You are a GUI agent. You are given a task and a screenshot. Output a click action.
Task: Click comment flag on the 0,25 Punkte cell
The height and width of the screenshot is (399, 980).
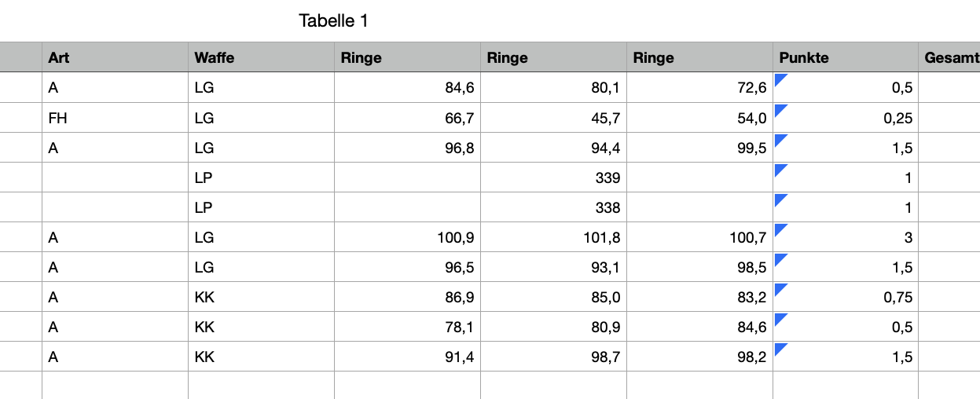(780, 109)
